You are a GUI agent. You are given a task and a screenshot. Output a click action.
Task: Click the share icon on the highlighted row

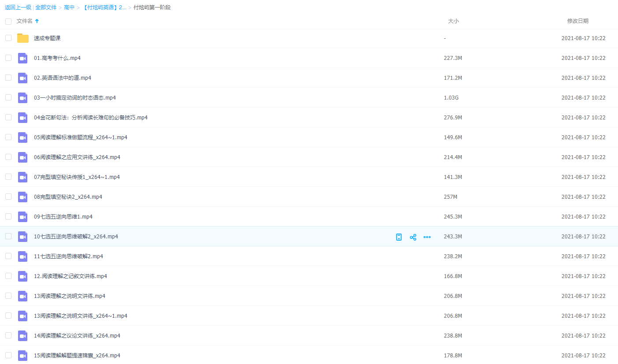tap(413, 237)
